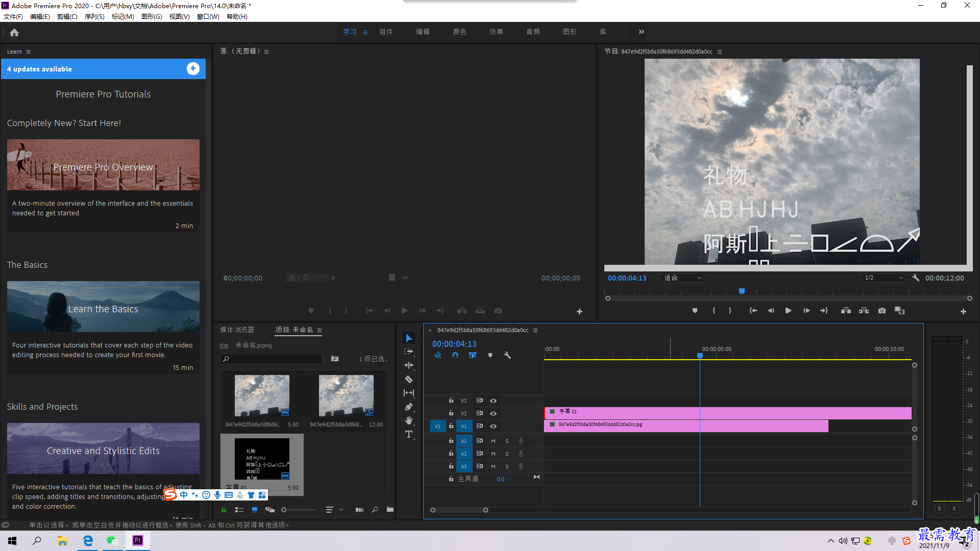Click Automate to Sequence in project panel
980x551 pixels.
coord(359,510)
